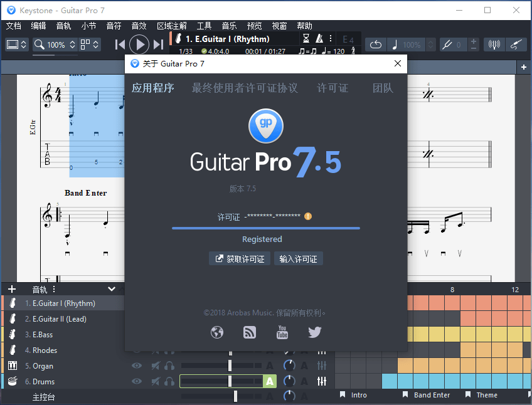Image resolution: width=532 pixels, height=405 pixels.
Task: Click the line-in guitar cable icon
Action: tap(516, 45)
